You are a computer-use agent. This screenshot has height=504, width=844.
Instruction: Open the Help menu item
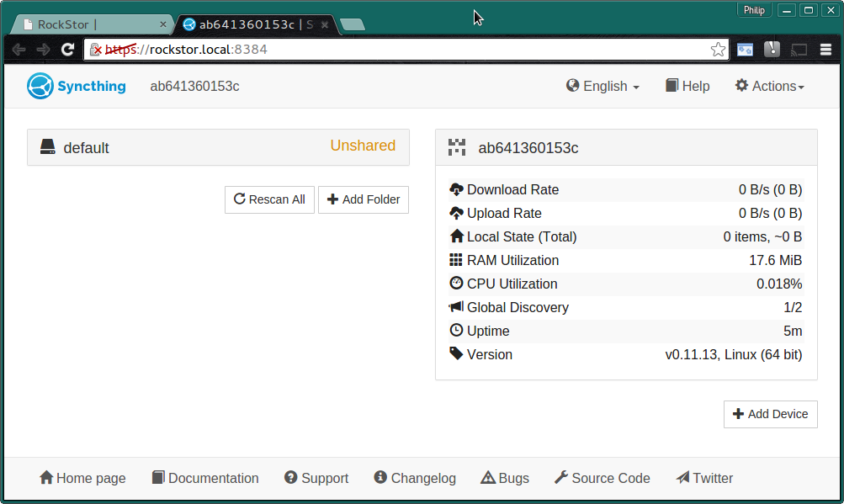tap(687, 86)
